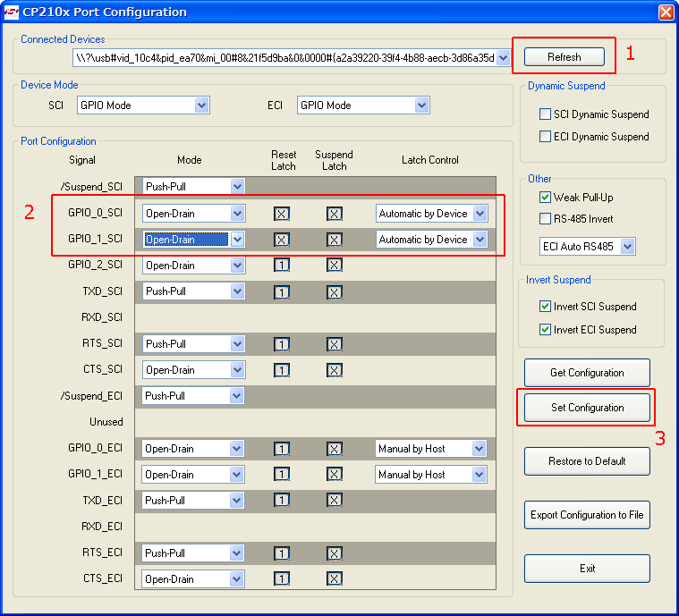Toggle GPIO_2_SCI reset latch box

[282, 265]
